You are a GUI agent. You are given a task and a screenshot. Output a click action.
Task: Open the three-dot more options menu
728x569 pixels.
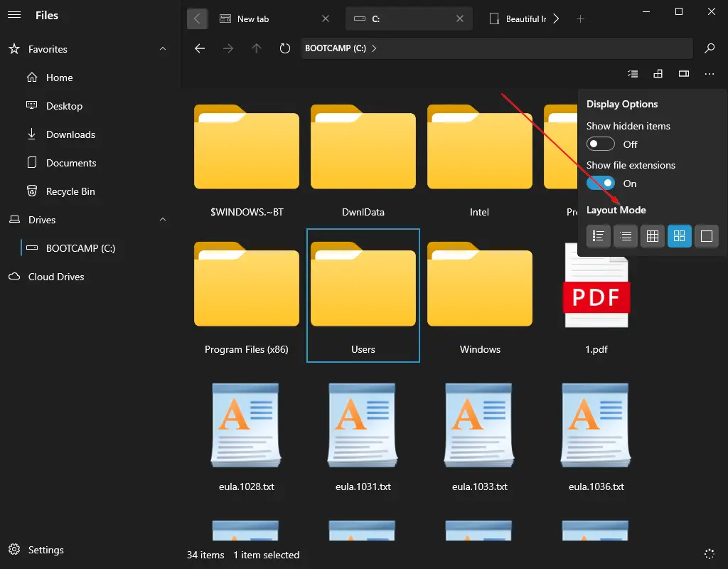pyautogui.click(x=709, y=74)
